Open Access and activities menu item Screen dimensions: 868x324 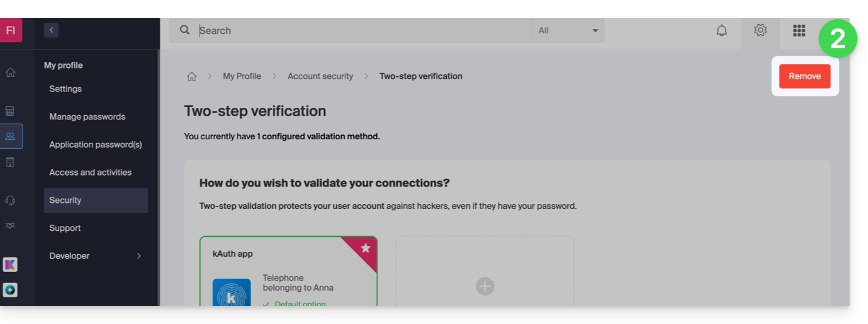(90, 173)
